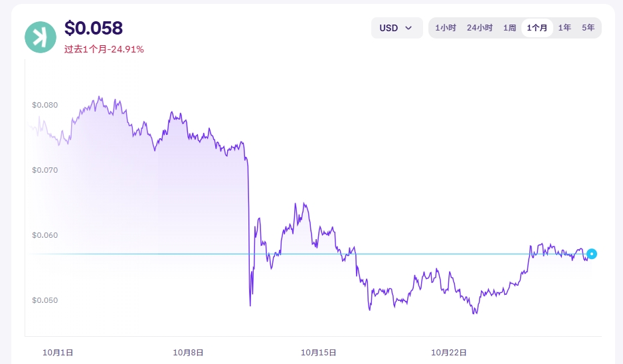Click the 10月22日 date axis label
The width and height of the screenshot is (623, 364).
coord(450,352)
